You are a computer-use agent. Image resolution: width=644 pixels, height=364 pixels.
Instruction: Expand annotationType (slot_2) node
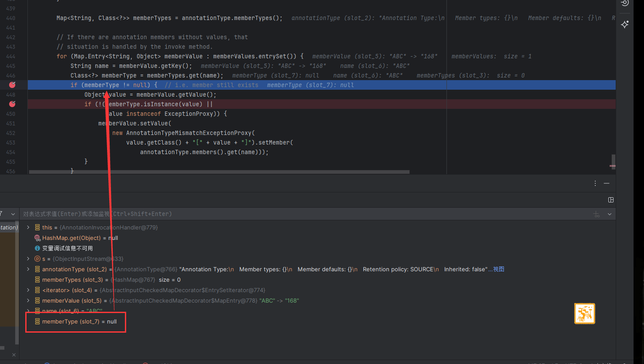(x=28, y=269)
